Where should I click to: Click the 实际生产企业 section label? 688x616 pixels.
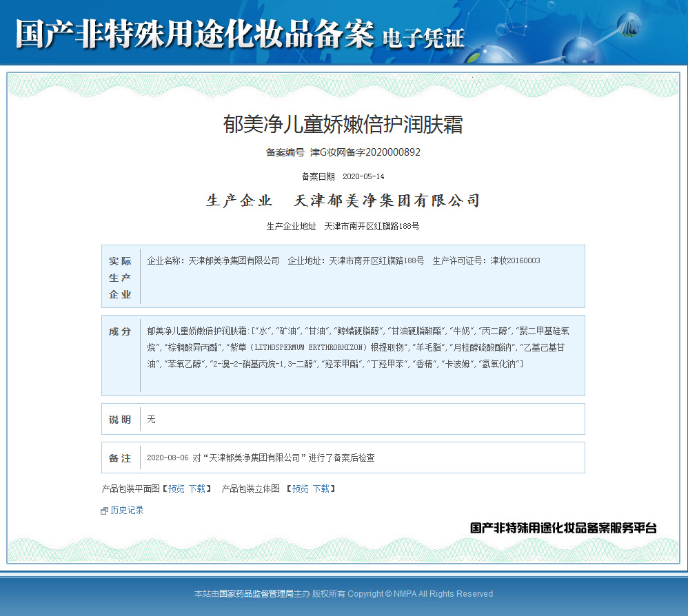tap(120, 278)
